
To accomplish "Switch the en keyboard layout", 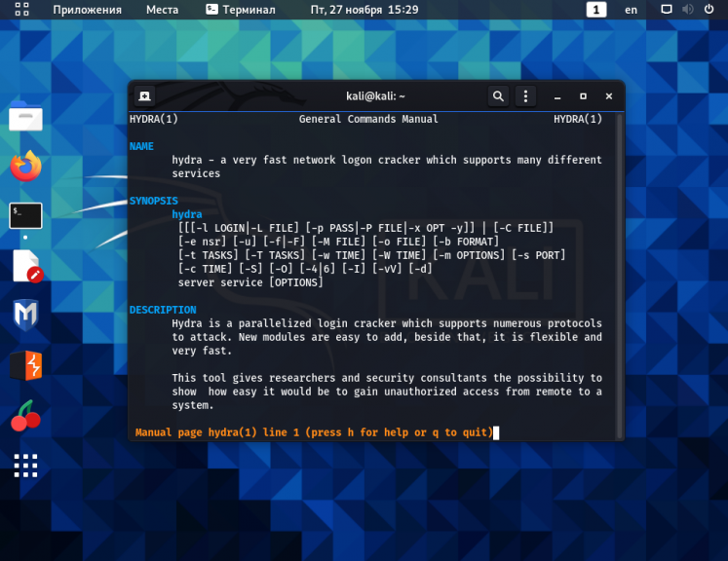I will tap(631, 10).
